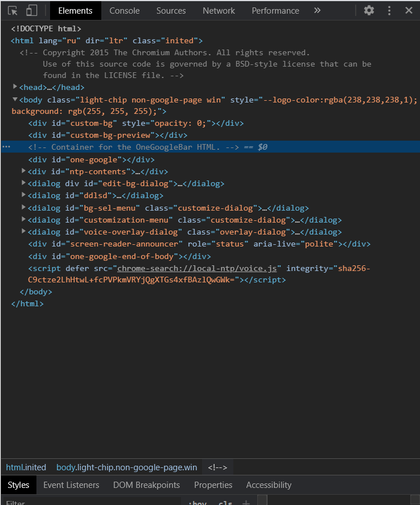Expand the head element node
The image size is (420, 505).
(x=15, y=87)
